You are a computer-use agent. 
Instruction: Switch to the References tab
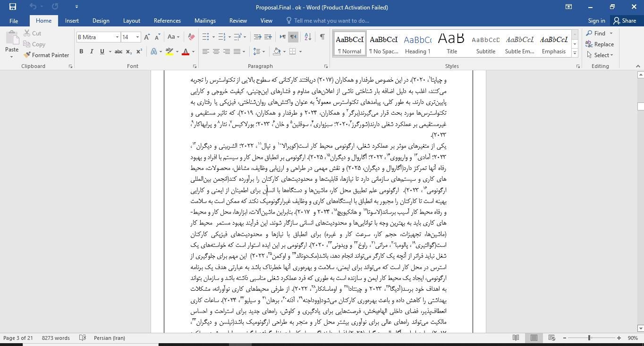[x=167, y=21]
